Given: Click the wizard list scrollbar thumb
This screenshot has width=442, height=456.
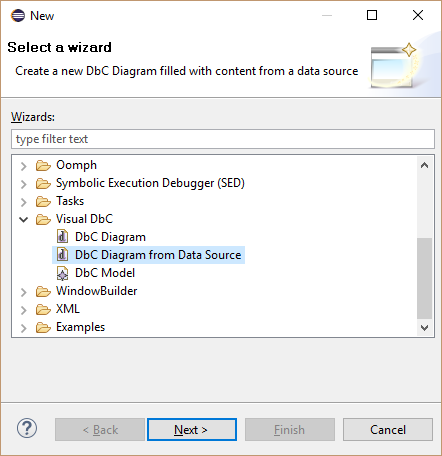Looking at the screenshot, I should [424, 278].
